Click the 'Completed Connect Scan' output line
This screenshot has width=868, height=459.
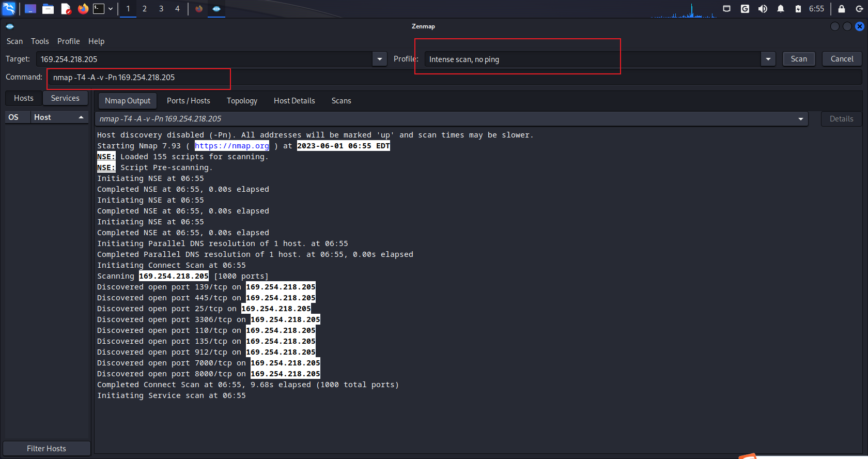(x=248, y=385)
